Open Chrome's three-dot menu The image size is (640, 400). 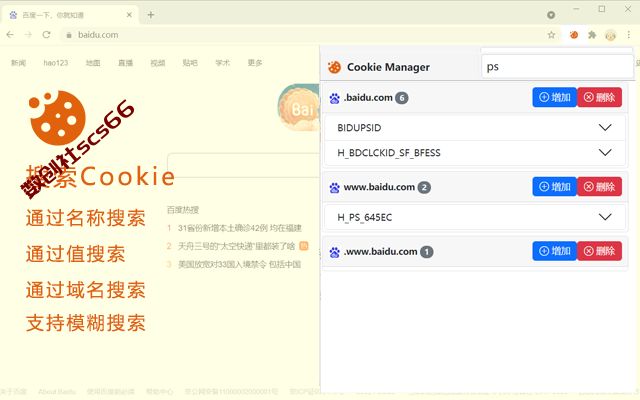pyautogui.click(x=629, y=35)
